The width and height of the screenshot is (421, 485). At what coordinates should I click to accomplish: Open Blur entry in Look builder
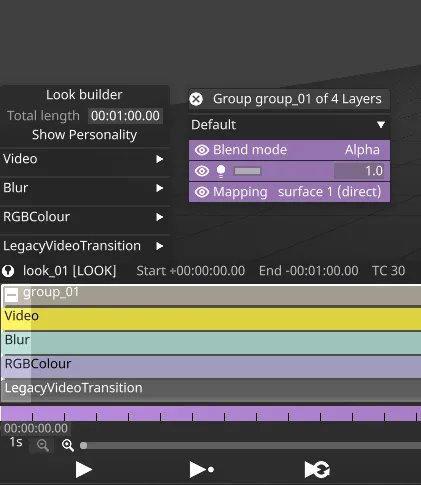85,188
